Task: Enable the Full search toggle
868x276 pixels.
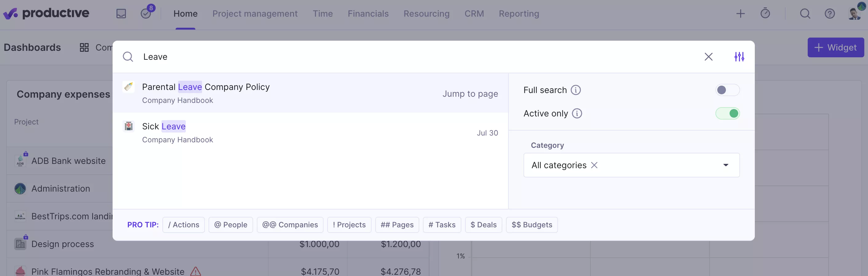Action: click(x=727, y=90)
